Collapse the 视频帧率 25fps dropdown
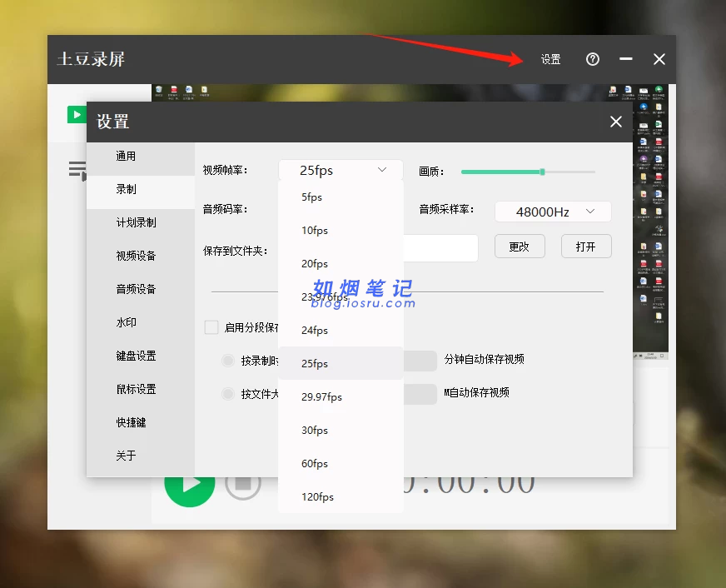The height and width of the screenshot is (588, 726). pyautogui.click(x=341, y=170)
